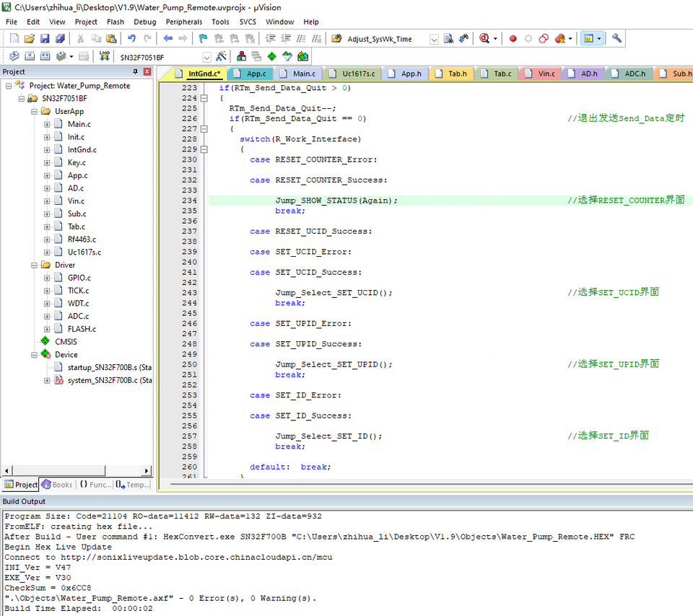Open a file with folder icon
Screen dimensions: 693x616
(29, 38)
